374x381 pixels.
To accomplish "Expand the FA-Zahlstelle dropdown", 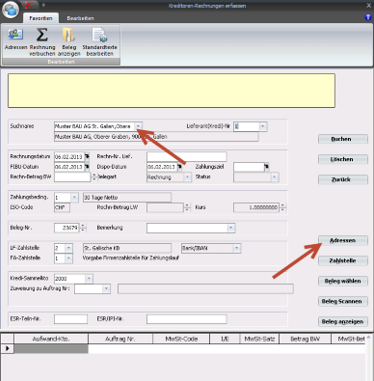I will [69, 258].
